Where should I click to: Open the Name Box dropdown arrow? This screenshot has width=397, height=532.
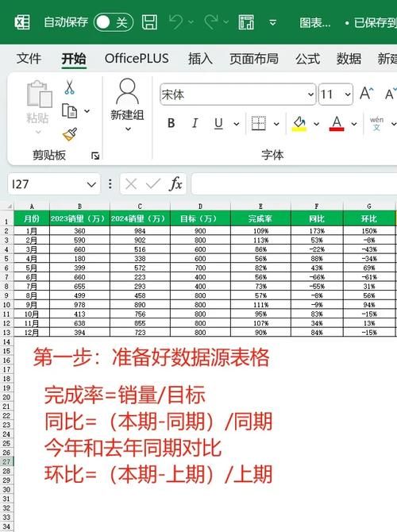[91, 184]
